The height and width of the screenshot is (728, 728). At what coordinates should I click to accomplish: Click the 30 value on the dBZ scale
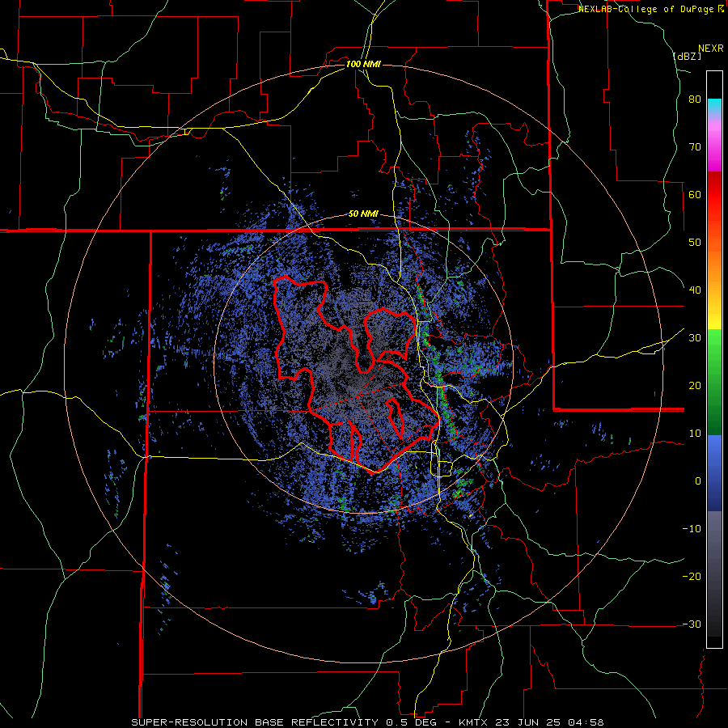tap(695, 338)
